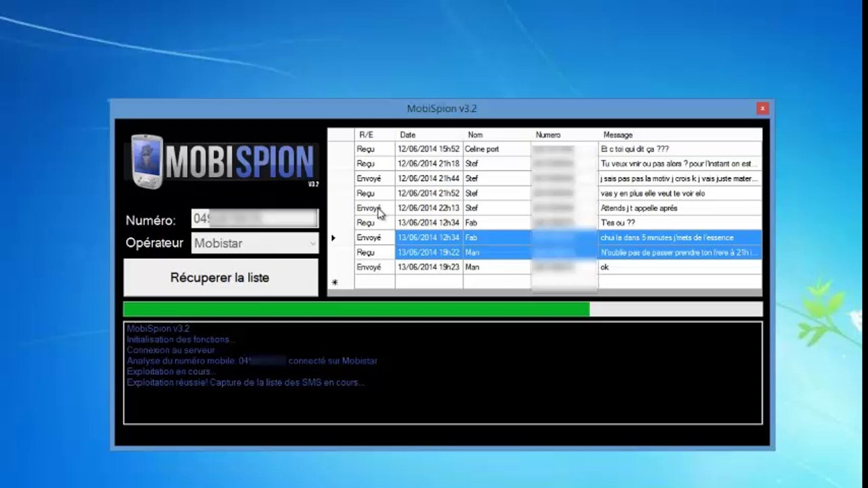Click the log line "Exploitation en cours..."
Screen dimensions: 868x488
(x=171, y=372)
